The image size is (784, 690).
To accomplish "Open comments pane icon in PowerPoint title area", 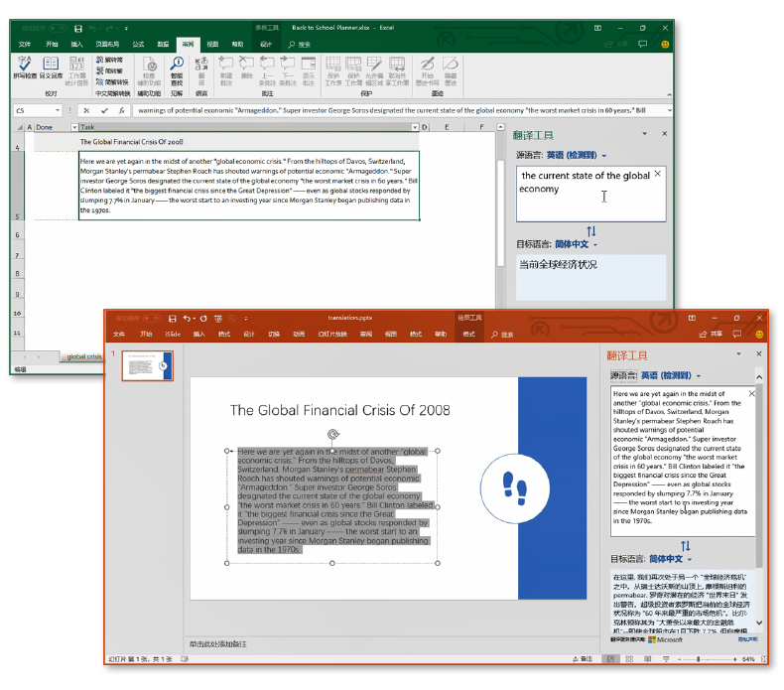I will tap(737, 334).
